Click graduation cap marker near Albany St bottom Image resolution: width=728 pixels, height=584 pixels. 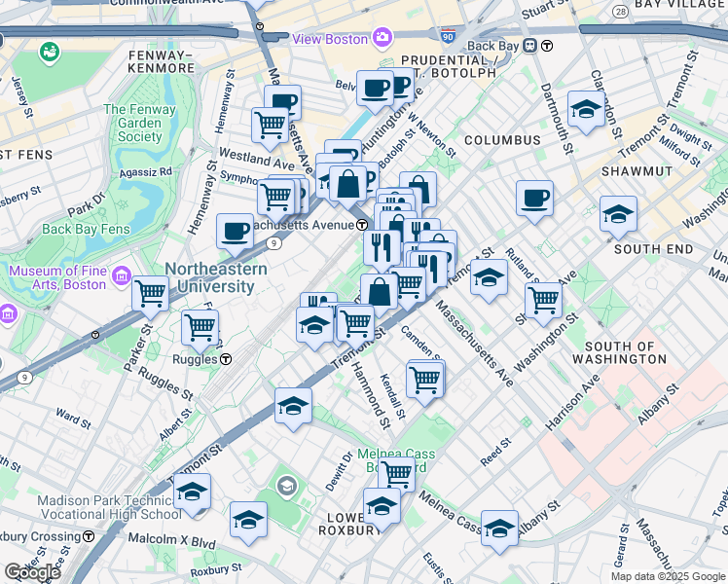[499, 532]
